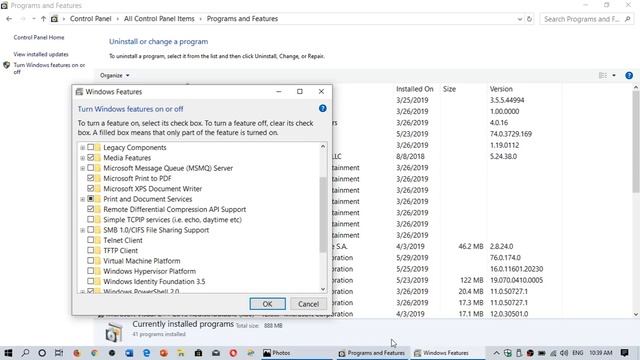Click the shield icon beside Turn Windows features

click(x=6, y=65)
